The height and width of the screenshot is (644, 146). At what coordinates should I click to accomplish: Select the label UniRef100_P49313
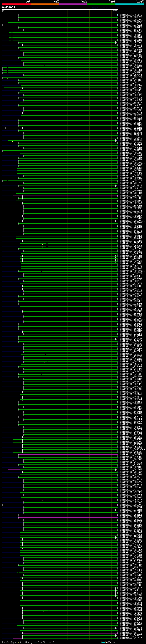point(131,545)
